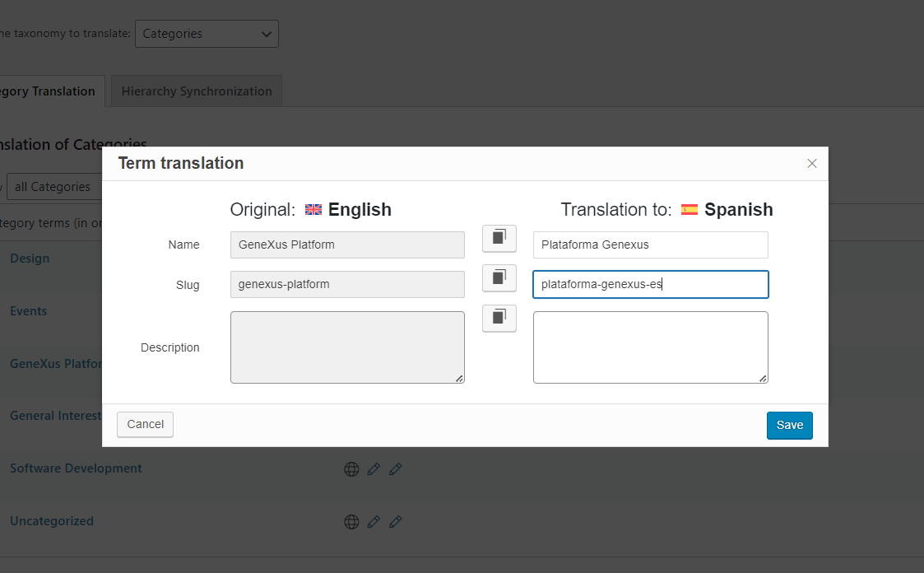
Task: Click the original English Slug field
Action: 348,284
